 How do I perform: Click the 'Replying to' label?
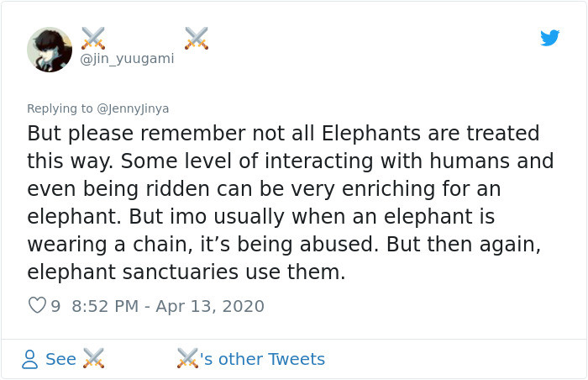[x=60, y=108]
